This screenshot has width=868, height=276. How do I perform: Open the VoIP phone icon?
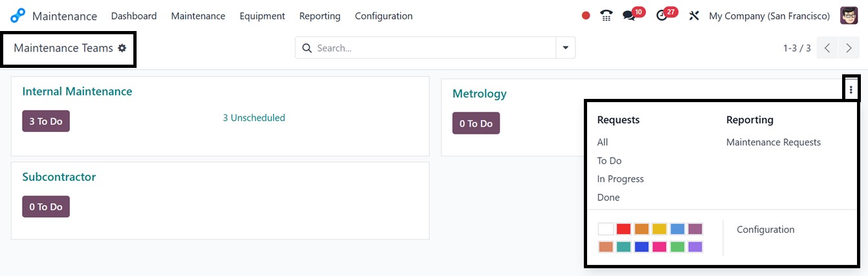(606, 16)
